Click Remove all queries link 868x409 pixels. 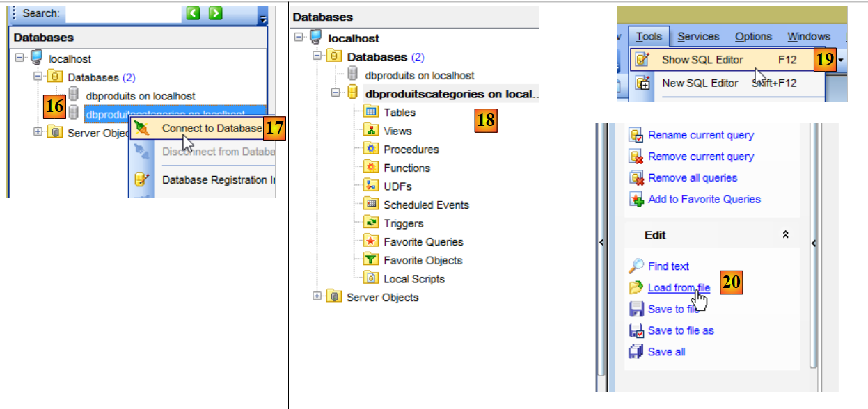[692, 177]
